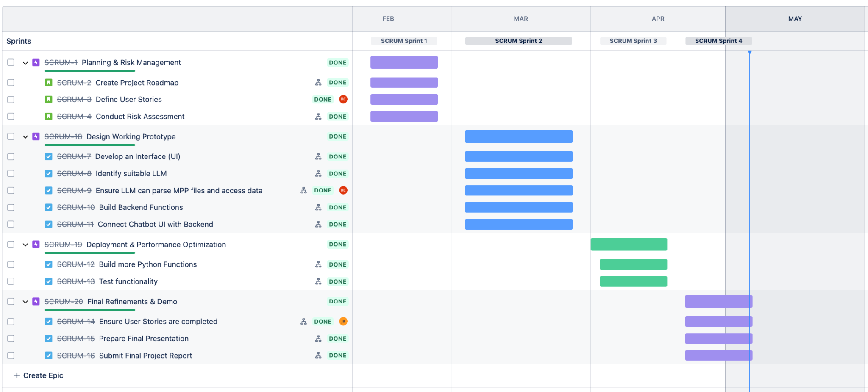Check the box for Submit Final Project Report
The image size is (868, 392).
click(11, 356)
